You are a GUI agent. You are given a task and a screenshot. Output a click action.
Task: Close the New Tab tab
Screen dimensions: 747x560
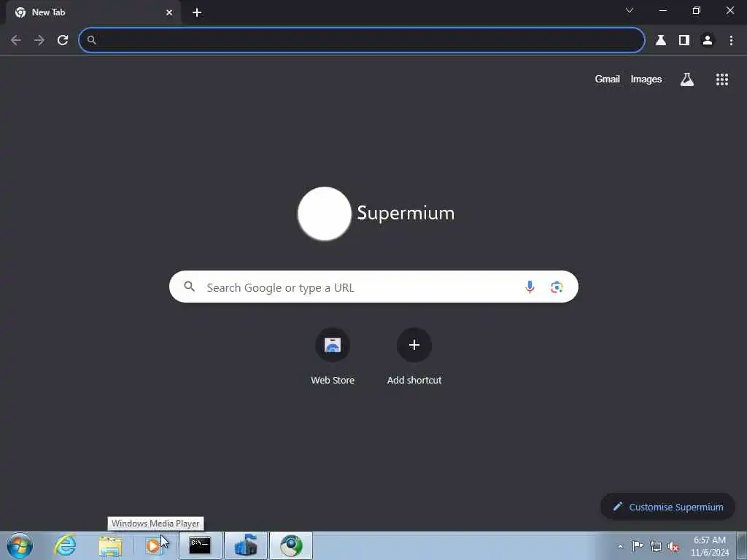point(169,12)
